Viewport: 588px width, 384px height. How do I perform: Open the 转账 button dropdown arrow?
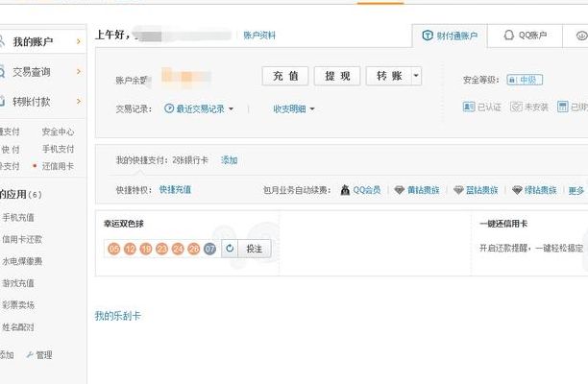point(416,76)
